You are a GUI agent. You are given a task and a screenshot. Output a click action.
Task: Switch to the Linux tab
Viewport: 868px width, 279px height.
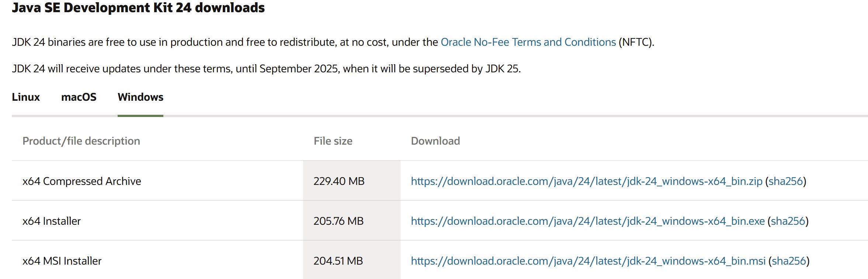pyautogui.click(x=26, y=97)
